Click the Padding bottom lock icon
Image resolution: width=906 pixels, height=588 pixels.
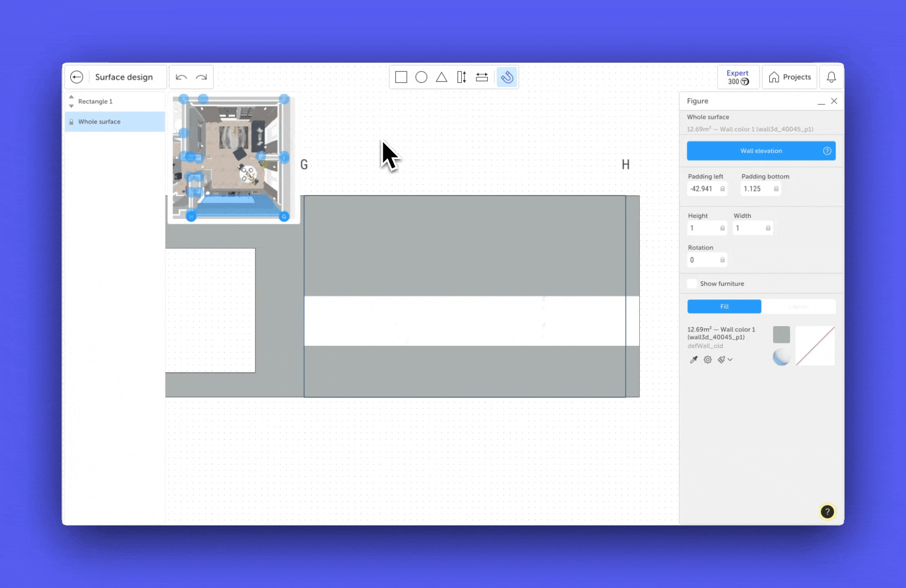776,189
